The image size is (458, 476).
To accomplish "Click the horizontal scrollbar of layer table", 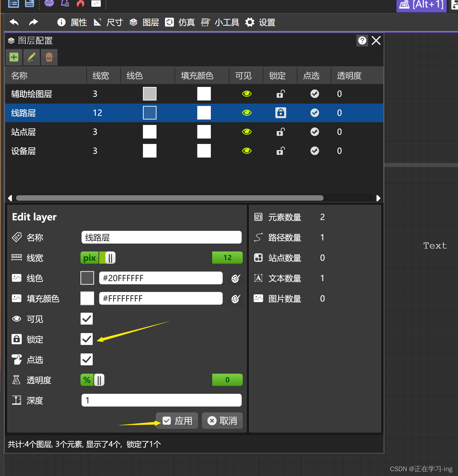I will [170, 198].
